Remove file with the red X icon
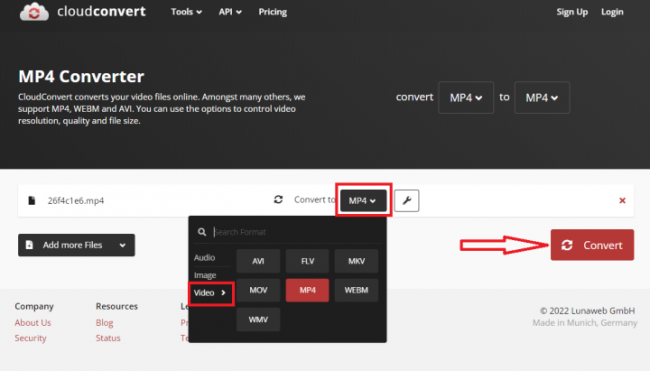650x371 pixels. pos(622,201)
